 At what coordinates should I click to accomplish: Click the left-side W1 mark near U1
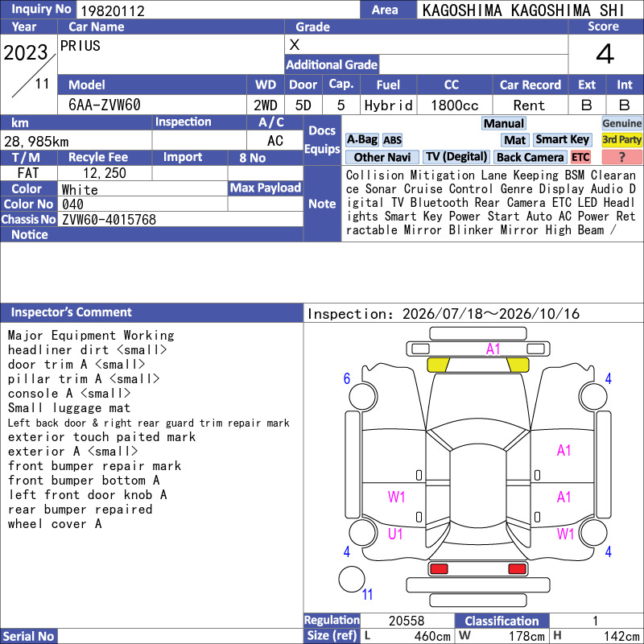pos(396,497)
